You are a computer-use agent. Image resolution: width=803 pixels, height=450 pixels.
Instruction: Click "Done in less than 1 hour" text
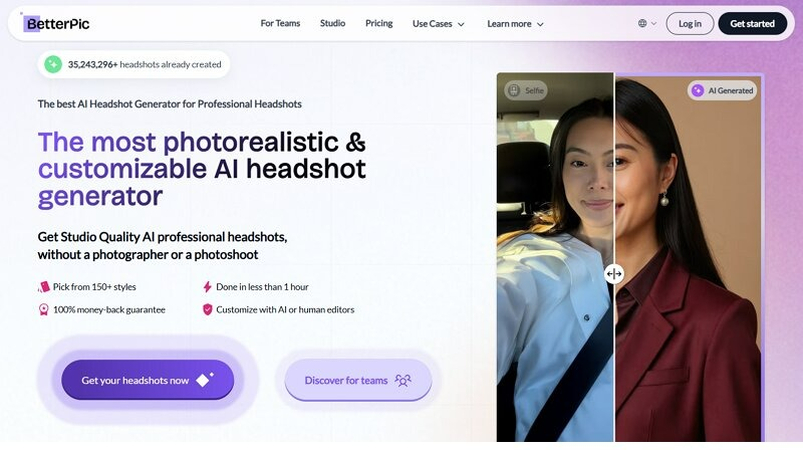[262, 287]
